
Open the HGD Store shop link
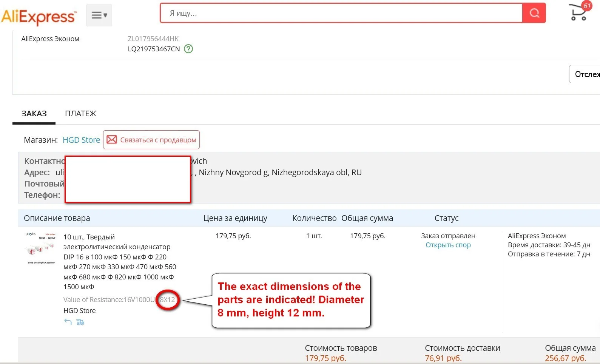point(81,140)
